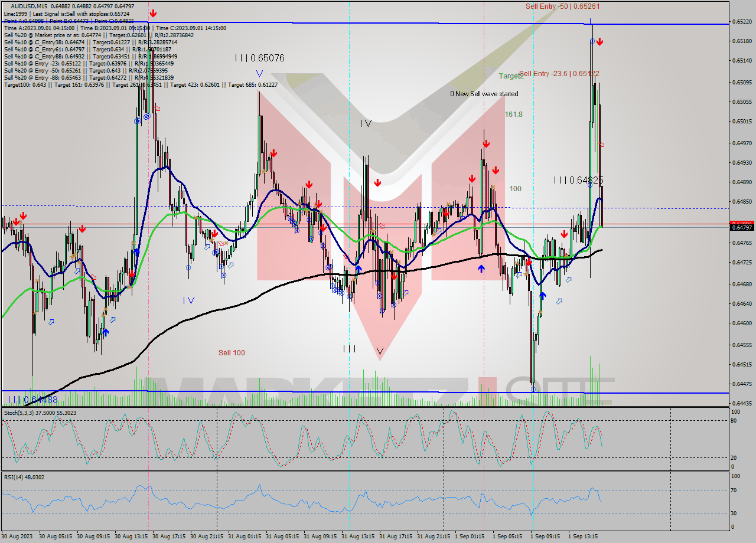Image resolution: width=756 pixels, height=543 pixels.
Task: Click the '1 Sep 13:15' time axis label
Action: [x=584, y=537]
